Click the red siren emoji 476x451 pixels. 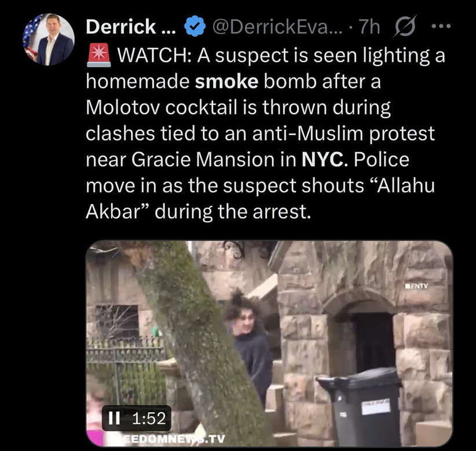(98, 55)
